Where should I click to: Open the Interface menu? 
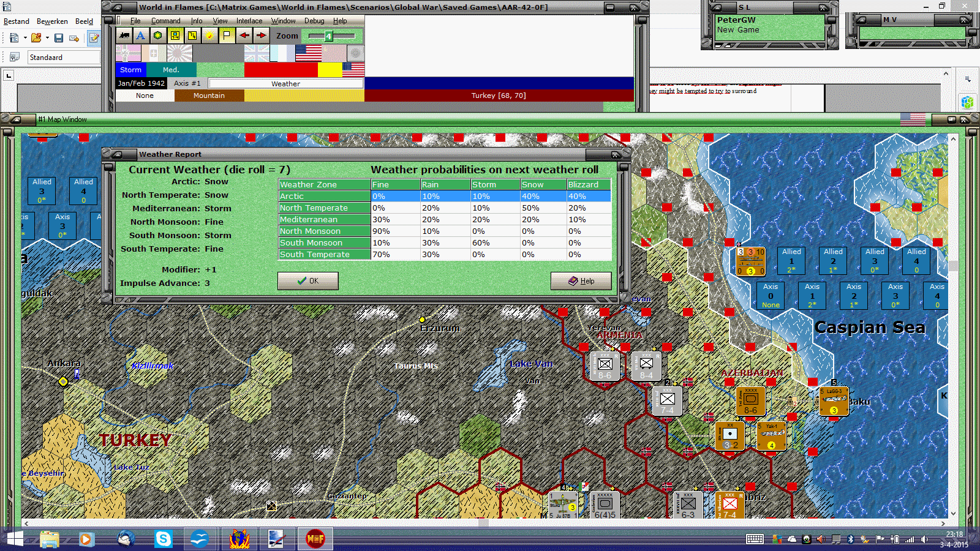(249, 21)
